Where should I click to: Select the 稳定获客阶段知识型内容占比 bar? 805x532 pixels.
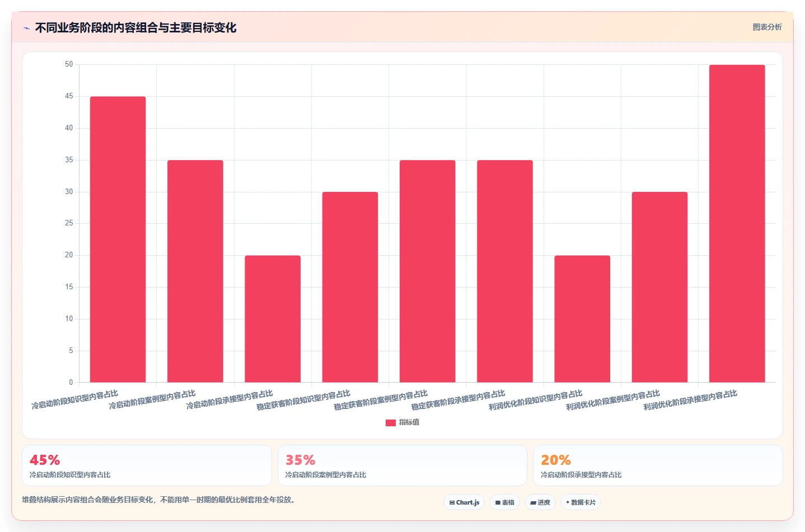click(x=350, y=287)
